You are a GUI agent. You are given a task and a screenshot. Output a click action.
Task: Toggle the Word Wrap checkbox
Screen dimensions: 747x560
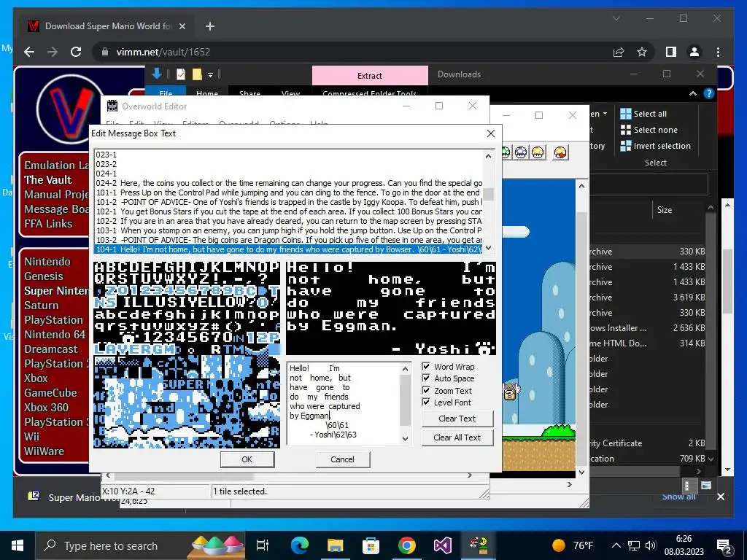(x=426, y=367)
